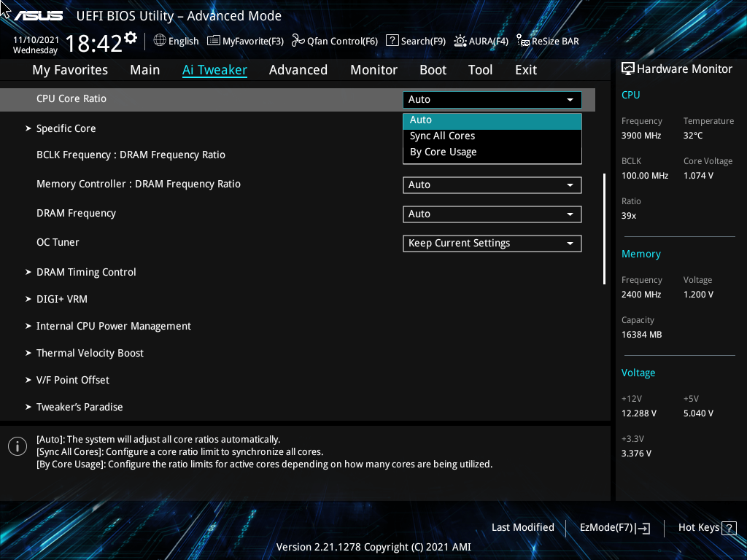Select the Ai Tweaker tab
Image resolution: width=747 pixels, height=560 pixels.
[214, 70]
